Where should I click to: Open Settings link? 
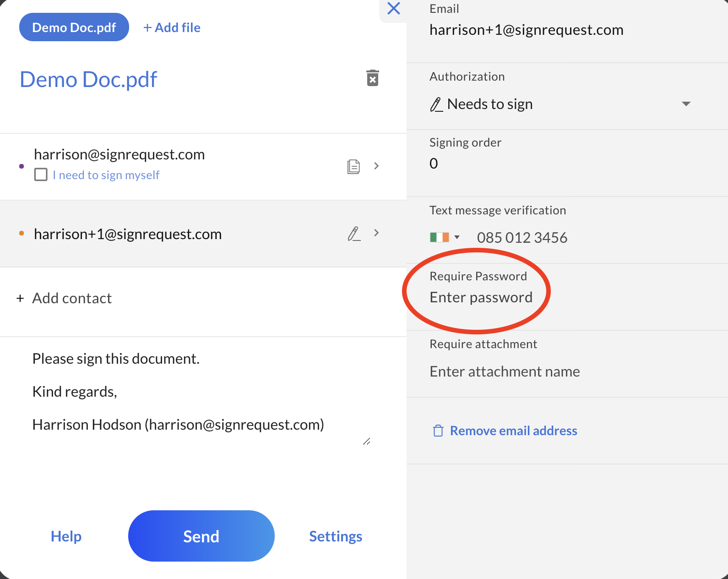336,536
